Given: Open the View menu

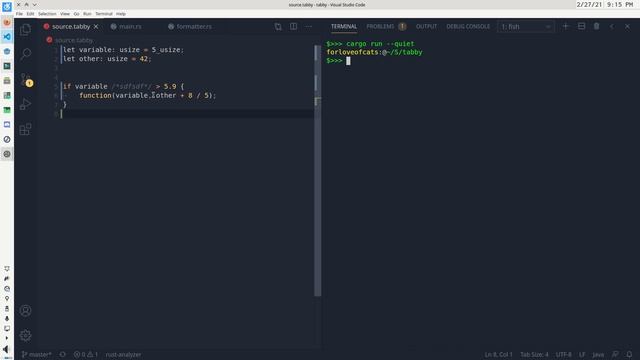Looking at the screenshot, I should point(65,14).
